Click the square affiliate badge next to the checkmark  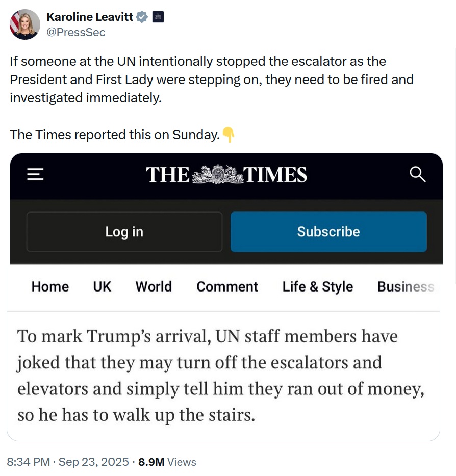coord(158,16)
